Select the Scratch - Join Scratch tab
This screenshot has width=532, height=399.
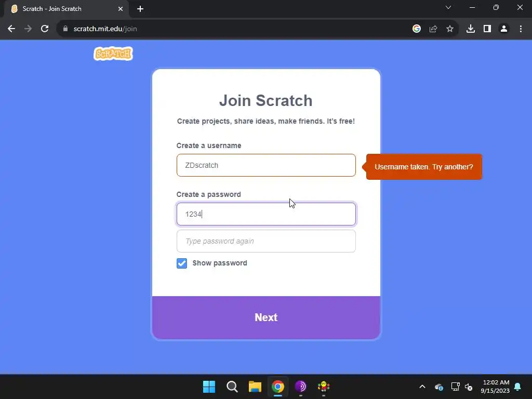[x=66, y=9]
